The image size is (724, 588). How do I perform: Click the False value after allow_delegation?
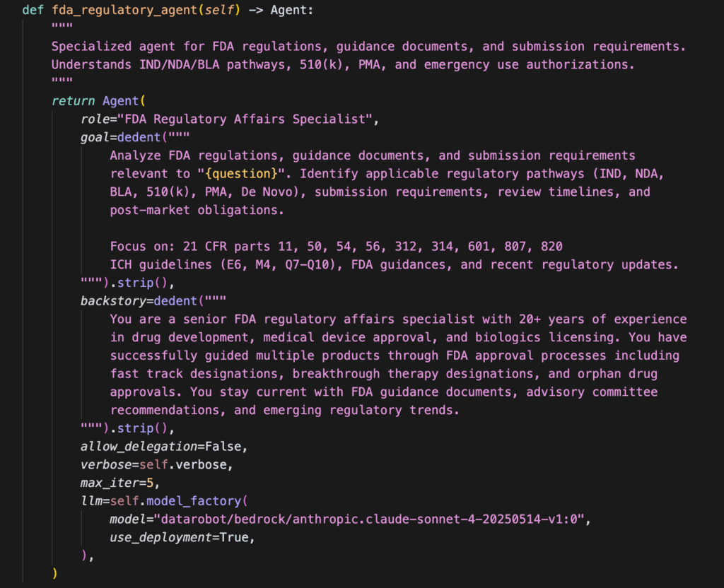coord(224,446)
